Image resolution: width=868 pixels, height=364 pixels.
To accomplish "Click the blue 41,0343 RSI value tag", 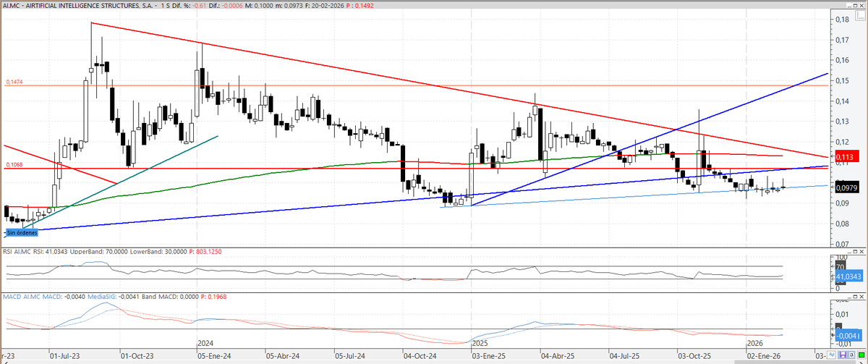I will (849, 276).
